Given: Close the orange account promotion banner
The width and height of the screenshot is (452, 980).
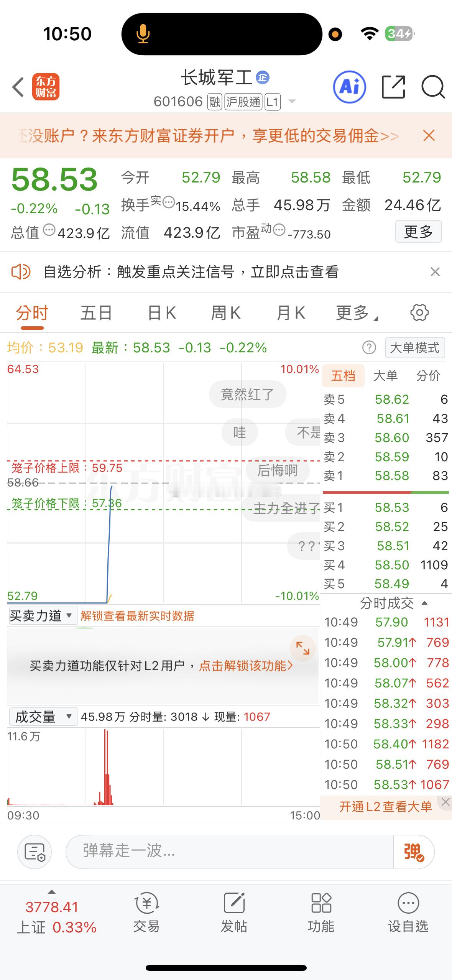Looking at the screenshot, I should (x=429, y=135).
